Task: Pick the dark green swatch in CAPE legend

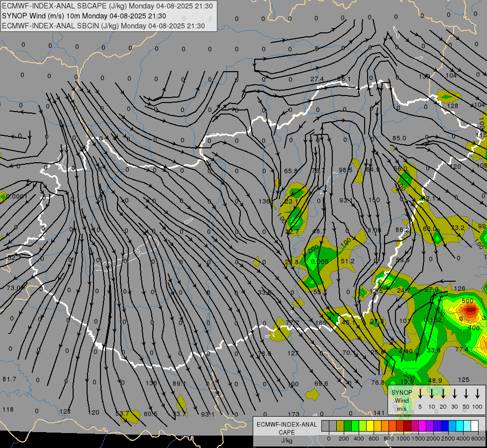Action: (348, 426)
